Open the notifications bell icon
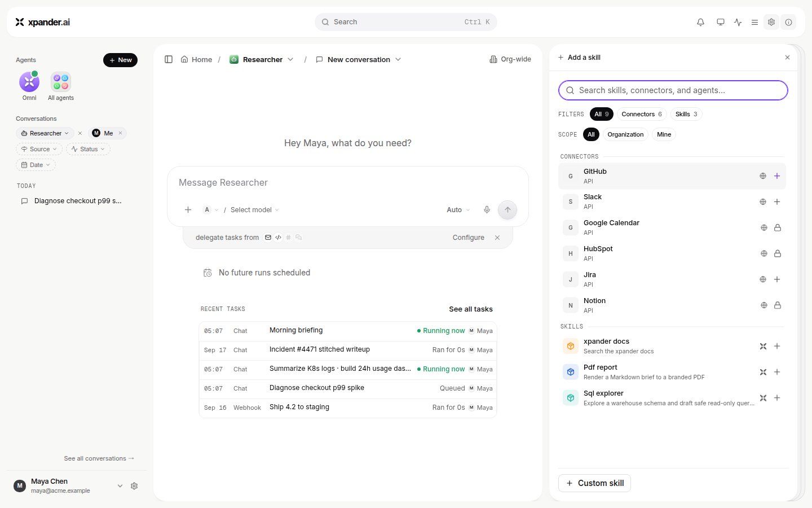Viewport: 812px width, 508px height. coord(700,22)
